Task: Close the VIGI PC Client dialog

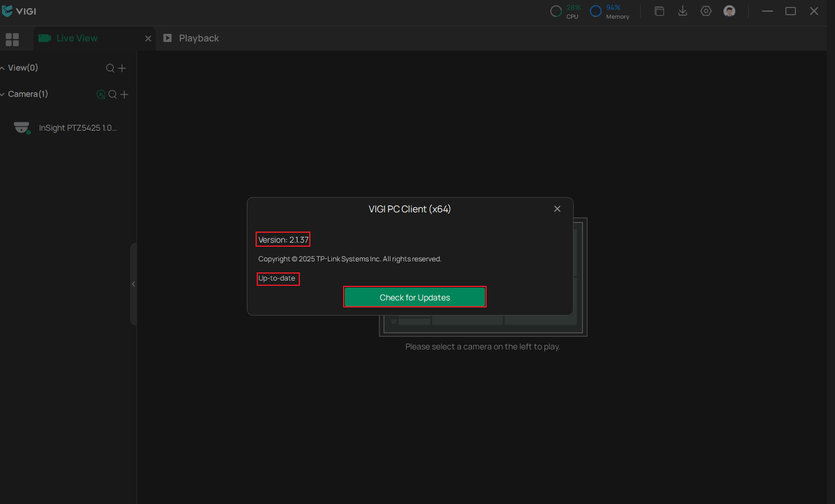Action: [557, 209]
